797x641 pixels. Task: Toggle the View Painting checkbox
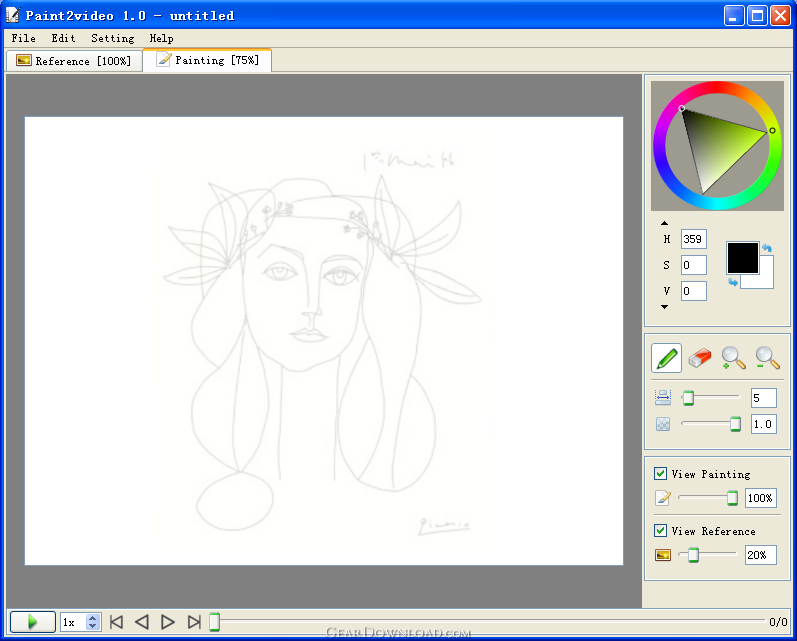(660, 474)
